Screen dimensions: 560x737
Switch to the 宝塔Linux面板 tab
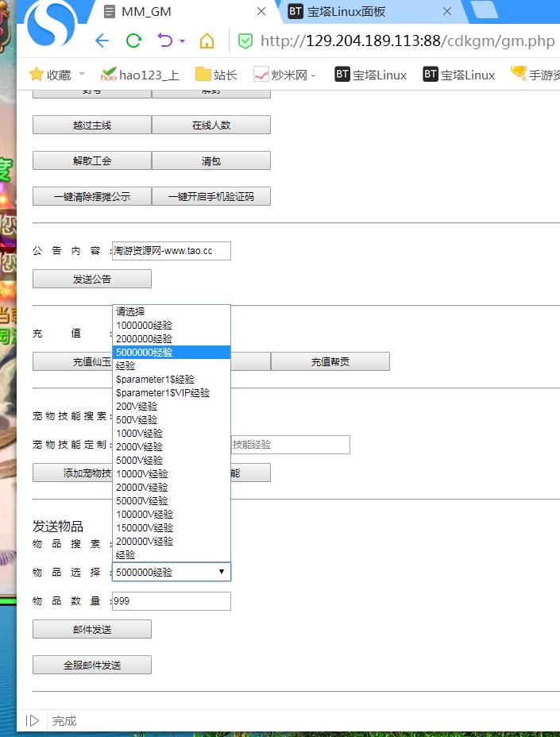pos(357,12)
